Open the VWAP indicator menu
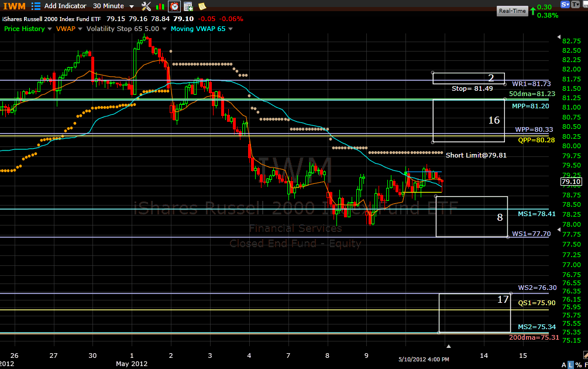The height and width of the screenshot is (369, 588). tap(69, 29)
